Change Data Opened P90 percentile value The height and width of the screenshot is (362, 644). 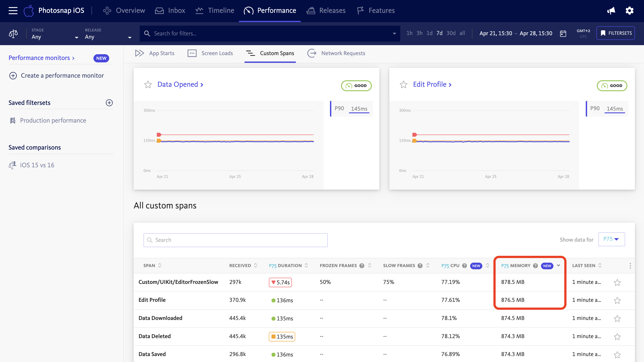[359, 109]
